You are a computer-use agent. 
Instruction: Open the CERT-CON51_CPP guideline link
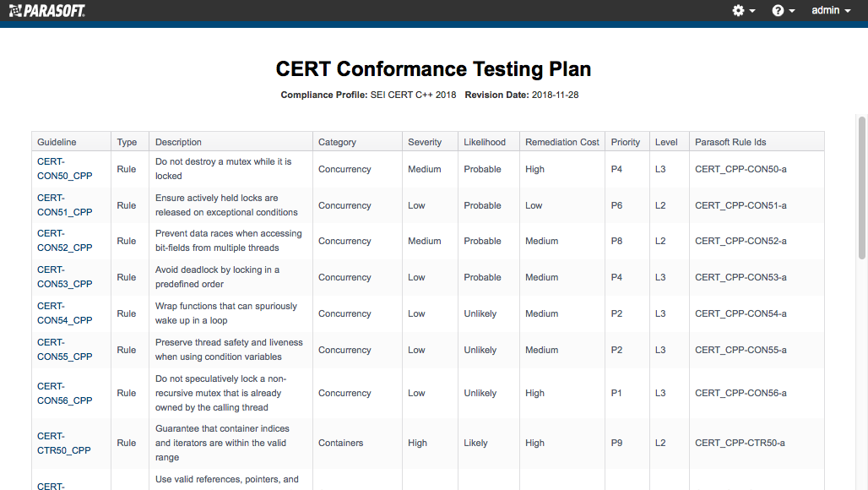[64, 204]
